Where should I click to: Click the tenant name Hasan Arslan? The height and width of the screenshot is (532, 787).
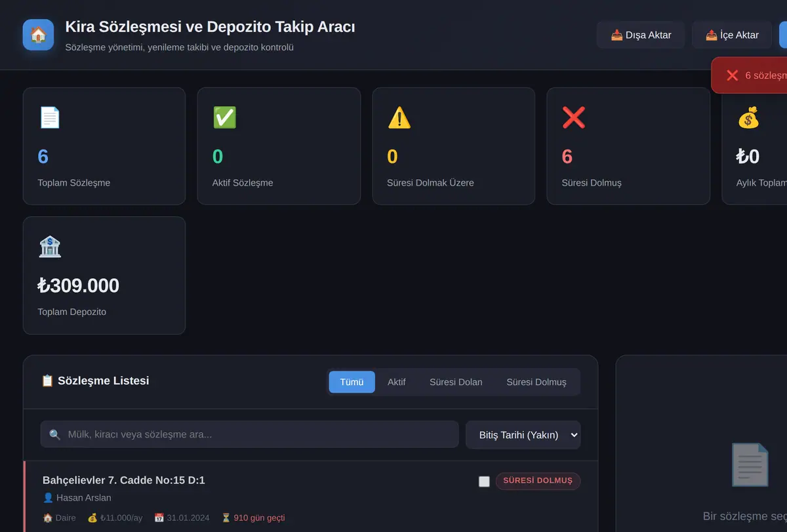[x=84, y=497]
